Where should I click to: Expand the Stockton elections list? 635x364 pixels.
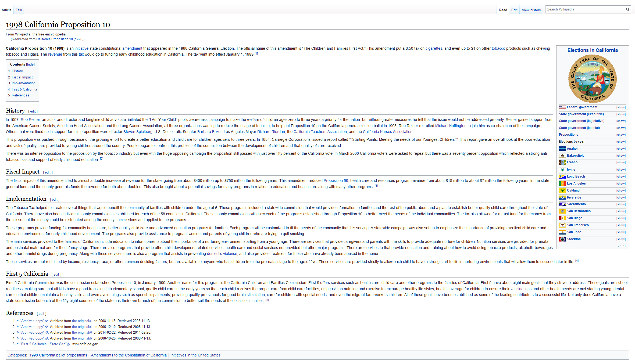coord(621,239)
